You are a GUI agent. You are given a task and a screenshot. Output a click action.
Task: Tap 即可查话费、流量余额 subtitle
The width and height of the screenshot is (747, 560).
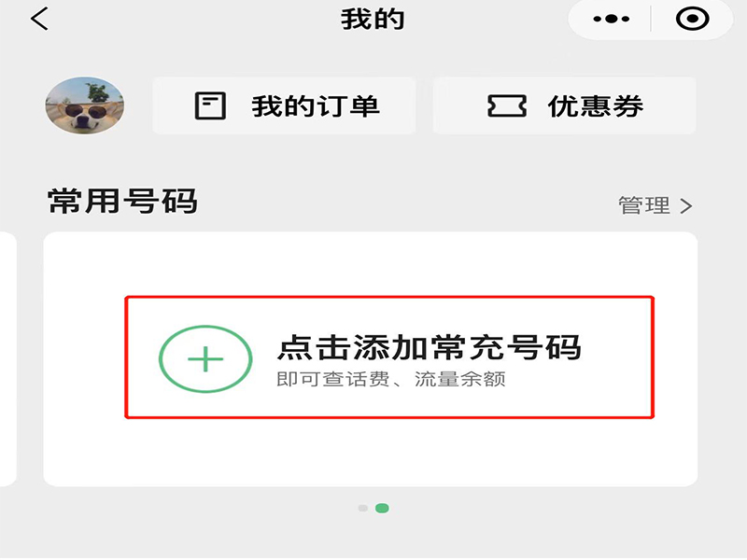(390, 380)
